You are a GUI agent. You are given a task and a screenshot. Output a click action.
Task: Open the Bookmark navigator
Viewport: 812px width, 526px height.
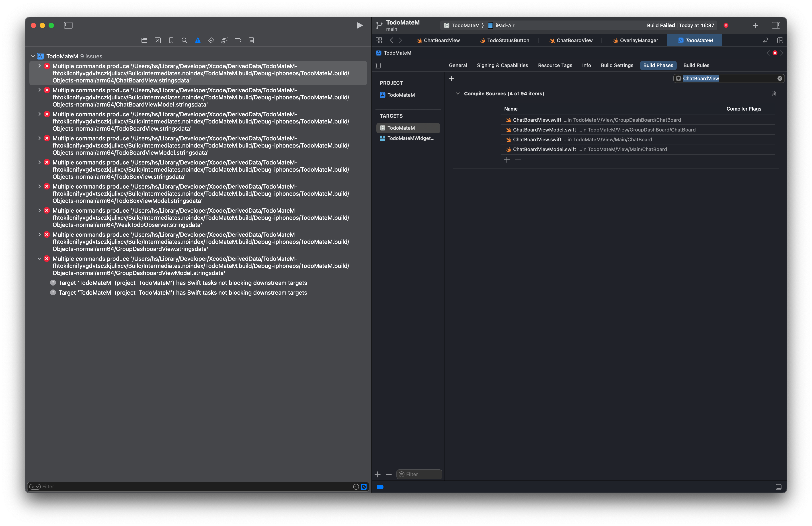[171, 40]
